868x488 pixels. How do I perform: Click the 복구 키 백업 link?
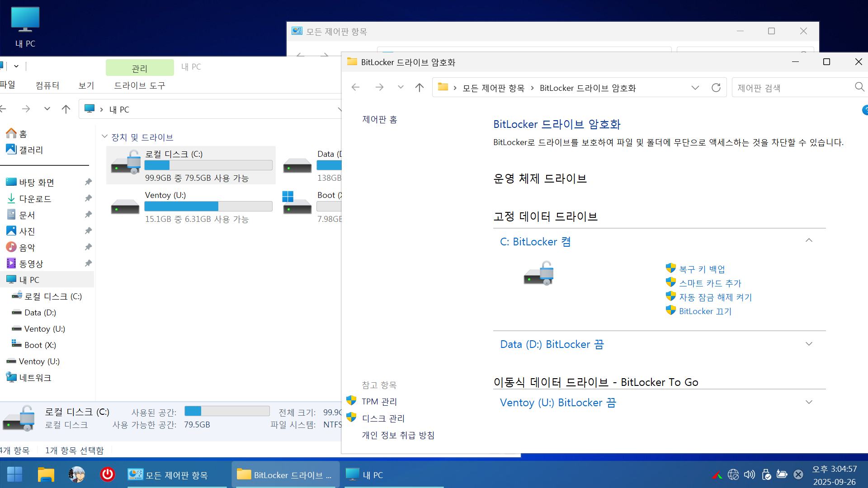point(702,269)
